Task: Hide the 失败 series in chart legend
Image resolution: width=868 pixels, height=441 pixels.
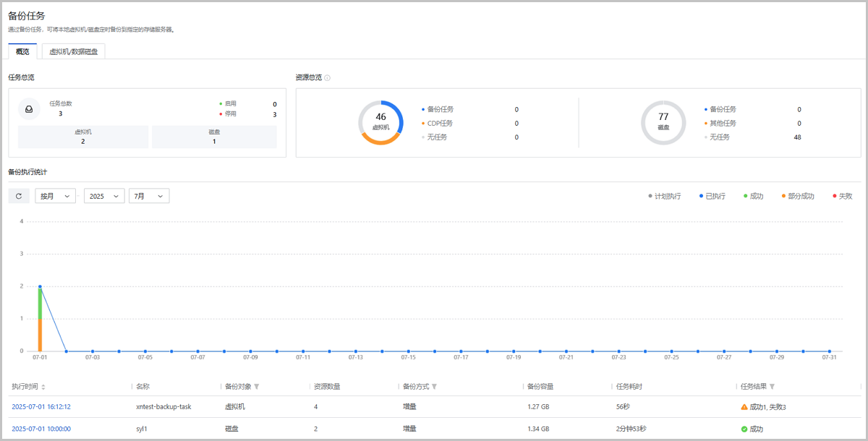Action: point(842,196)
